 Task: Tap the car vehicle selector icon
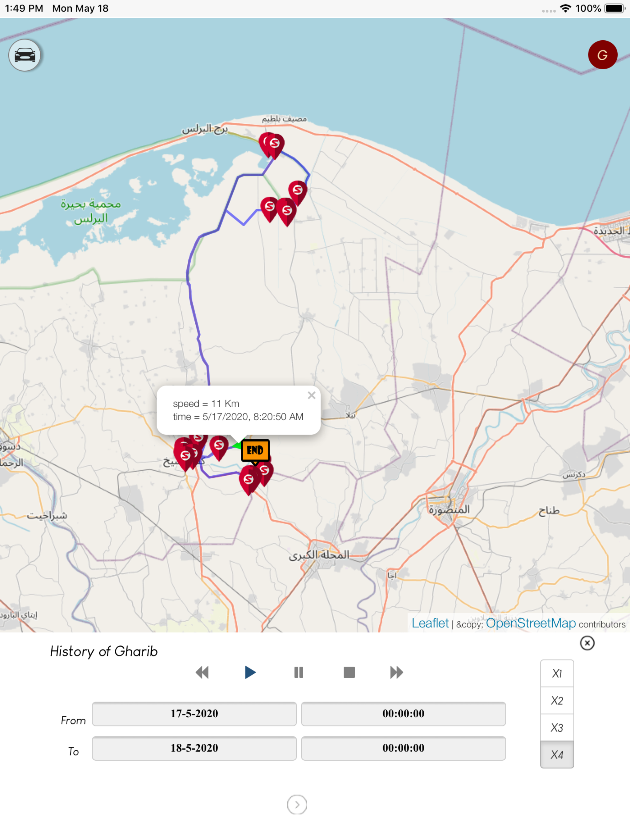coord(25,55)
